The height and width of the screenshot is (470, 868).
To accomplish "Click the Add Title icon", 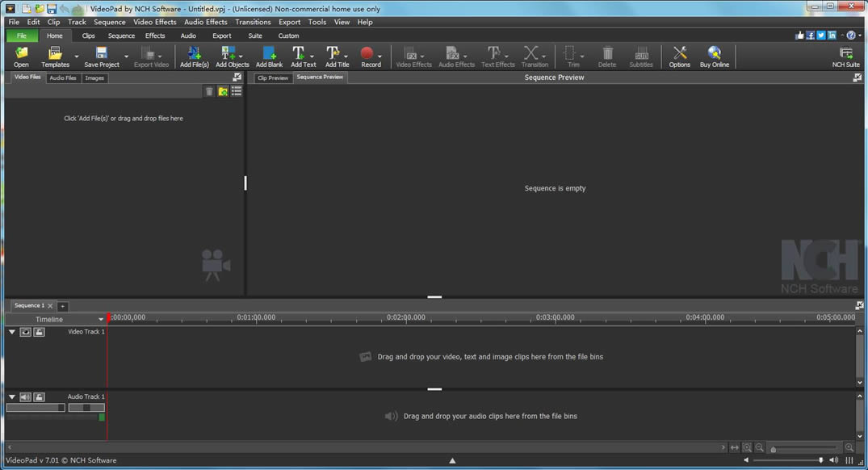I will point(333,53).
